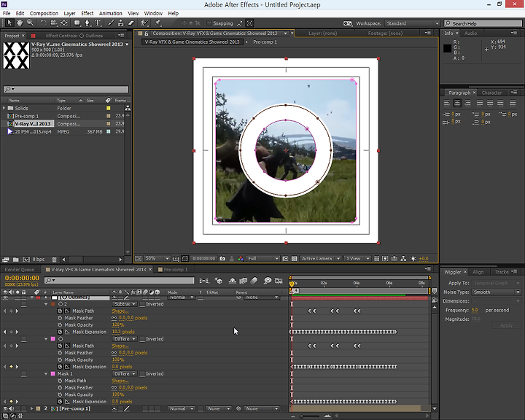This screenshot has height=420, width=525.
Task: Select the Rotation tool
Action: click(43, 23)
